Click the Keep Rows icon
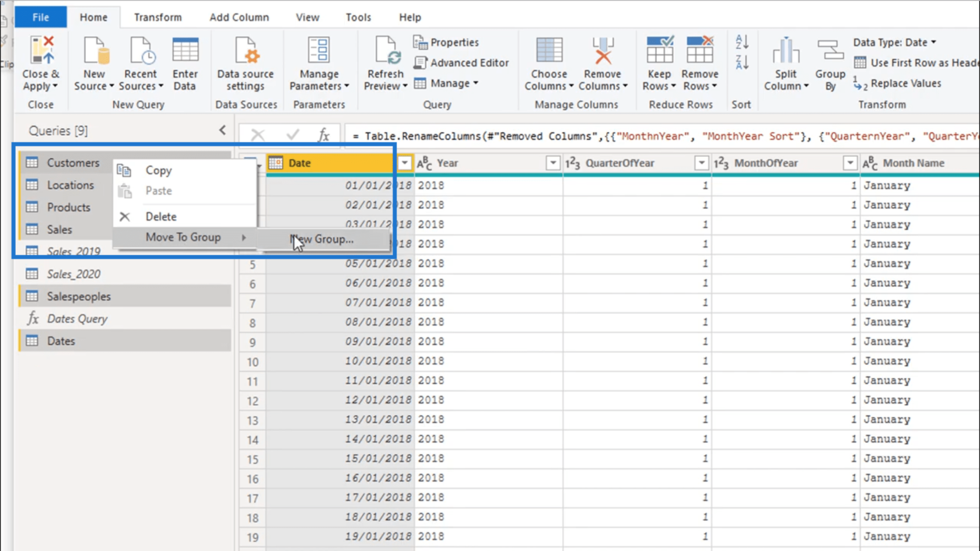Image resolution: width=980 pixels, height=551 pixels. click(x=660, y=50)
